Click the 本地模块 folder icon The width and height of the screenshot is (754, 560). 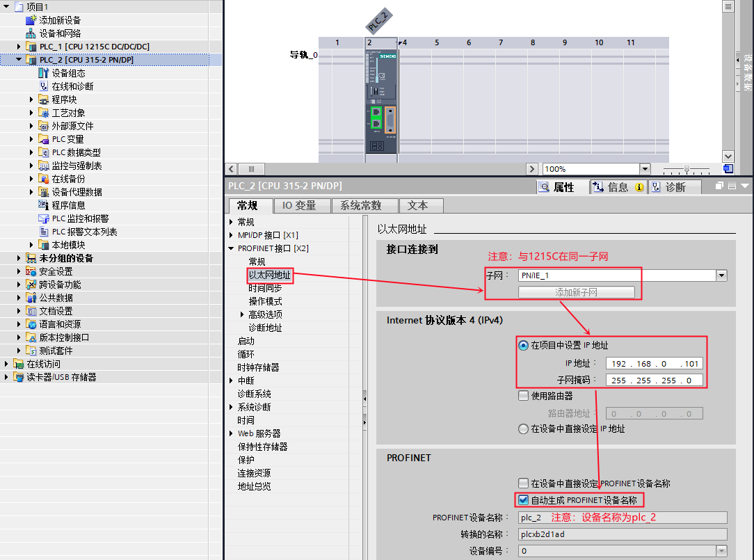pos(44,245)
